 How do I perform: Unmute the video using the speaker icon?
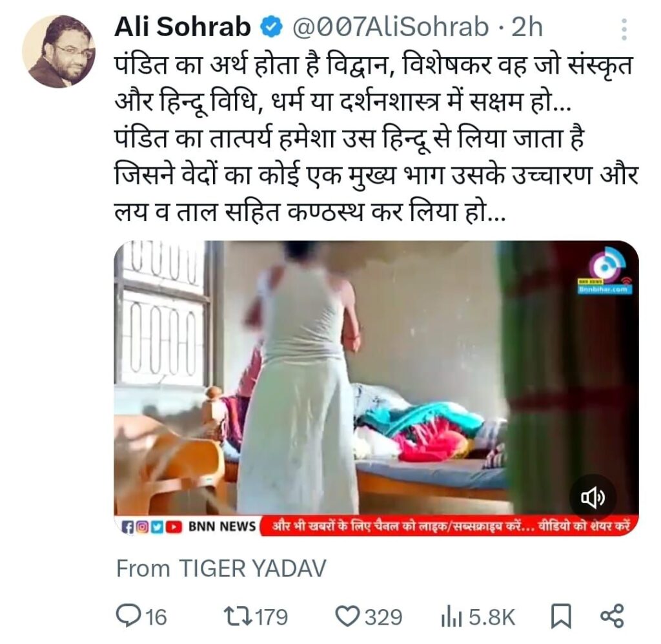coord(593,497)
